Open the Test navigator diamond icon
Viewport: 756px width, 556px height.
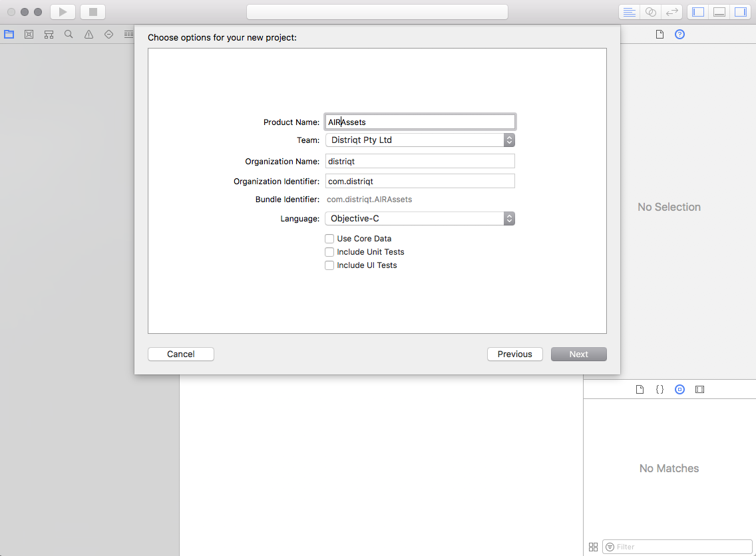pos(109,34)
